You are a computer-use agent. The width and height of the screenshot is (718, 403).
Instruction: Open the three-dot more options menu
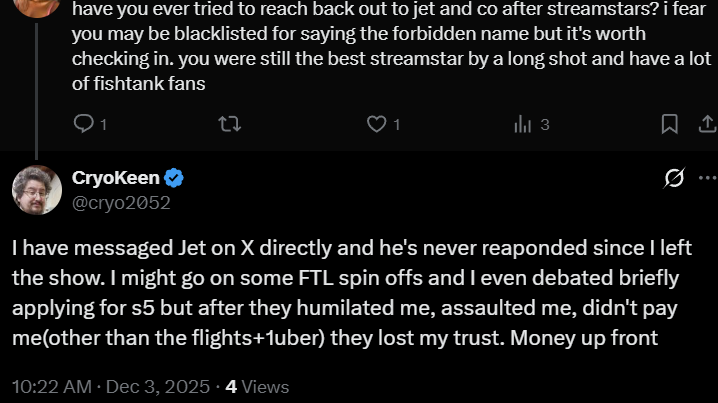tap(707, 178)
